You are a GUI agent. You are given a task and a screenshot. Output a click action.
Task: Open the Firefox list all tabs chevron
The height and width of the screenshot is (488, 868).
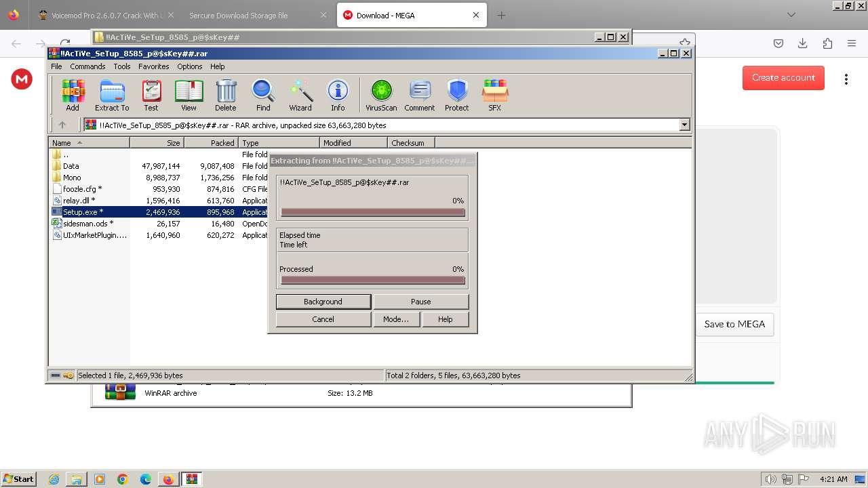791,15
